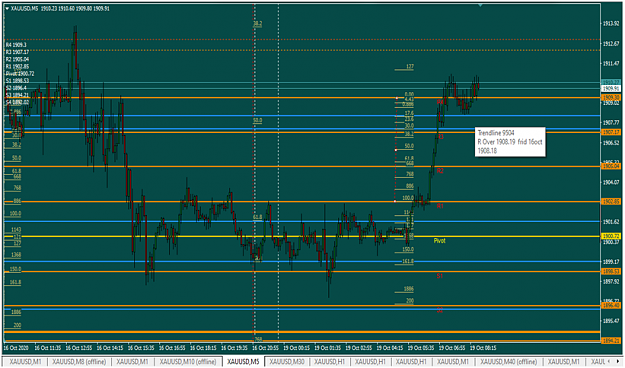
Task: Click the orange 1898.53 price tag on axis
Action: tap(611, 272)
